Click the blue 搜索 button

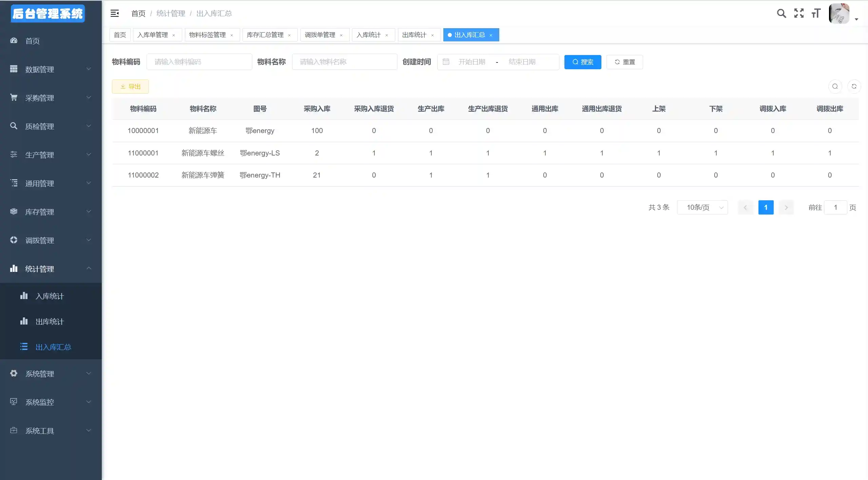click(582, 62)
